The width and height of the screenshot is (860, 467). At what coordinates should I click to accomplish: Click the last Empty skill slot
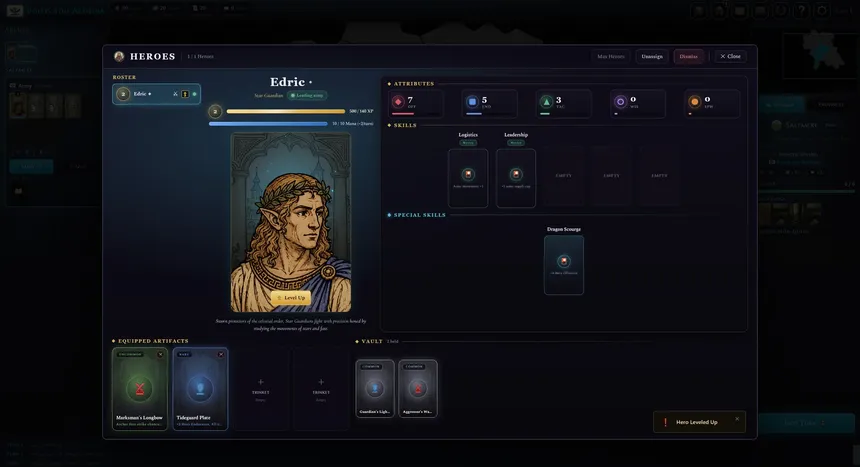pos(659,176)
